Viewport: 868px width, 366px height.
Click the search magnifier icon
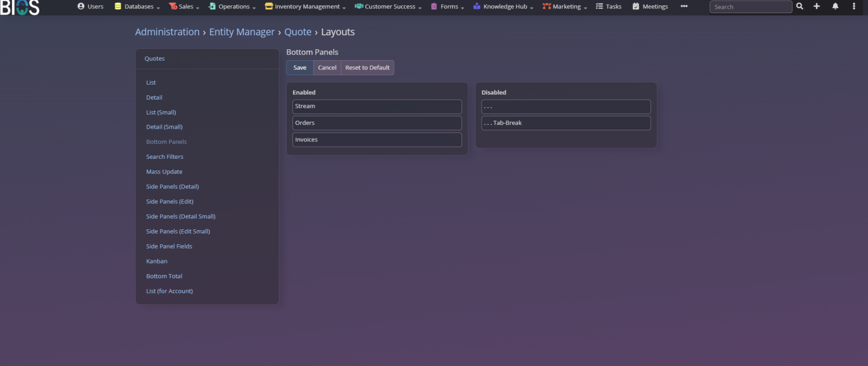(799, 7)
